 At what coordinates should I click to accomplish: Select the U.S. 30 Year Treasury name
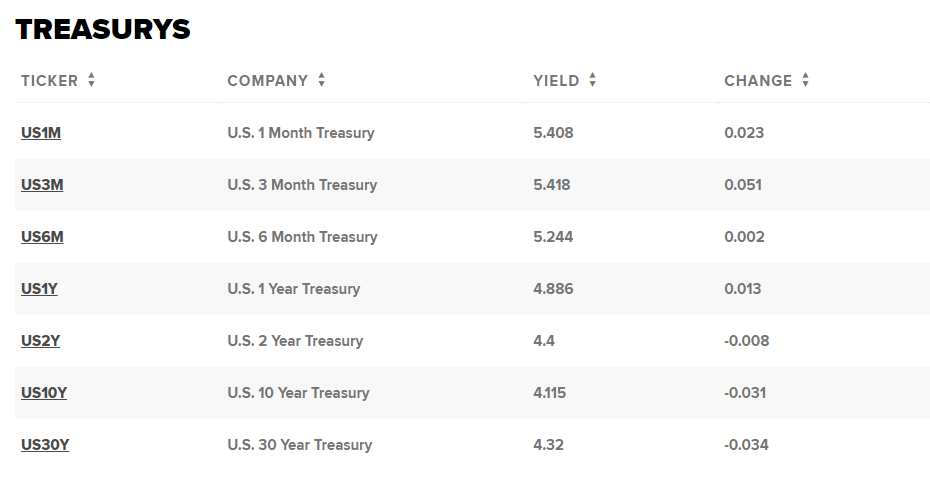click(x=300, y=445)
